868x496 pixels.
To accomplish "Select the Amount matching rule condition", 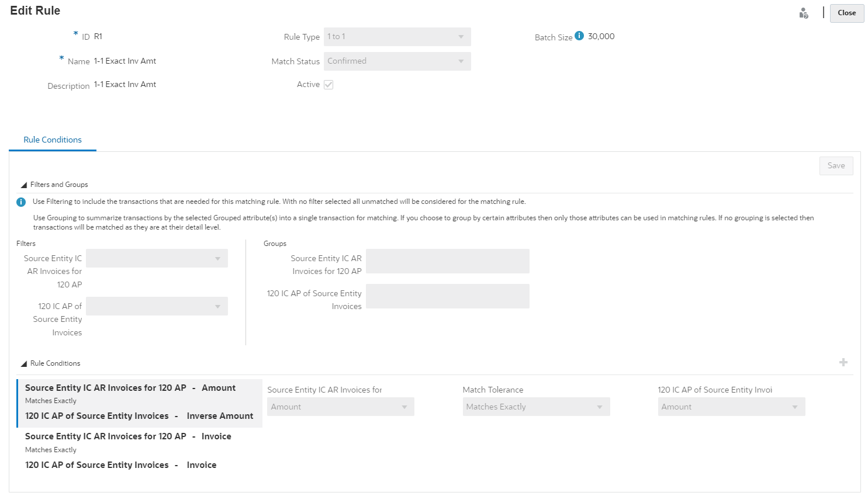I will pyautogui.click(x=139, y=402).
